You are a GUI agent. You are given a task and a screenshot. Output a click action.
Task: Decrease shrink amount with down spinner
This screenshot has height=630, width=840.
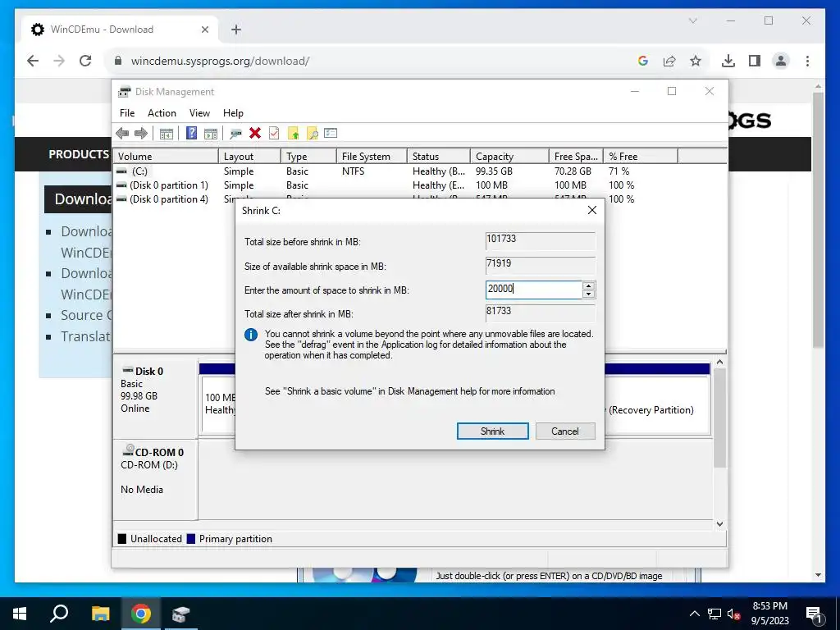pyautogui.click(x=588, y=294)
